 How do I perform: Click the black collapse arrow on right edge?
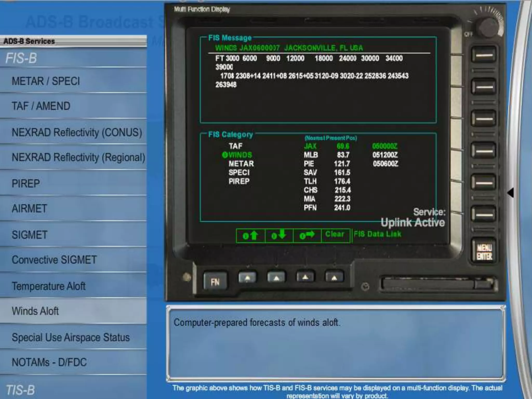[511, 193]
